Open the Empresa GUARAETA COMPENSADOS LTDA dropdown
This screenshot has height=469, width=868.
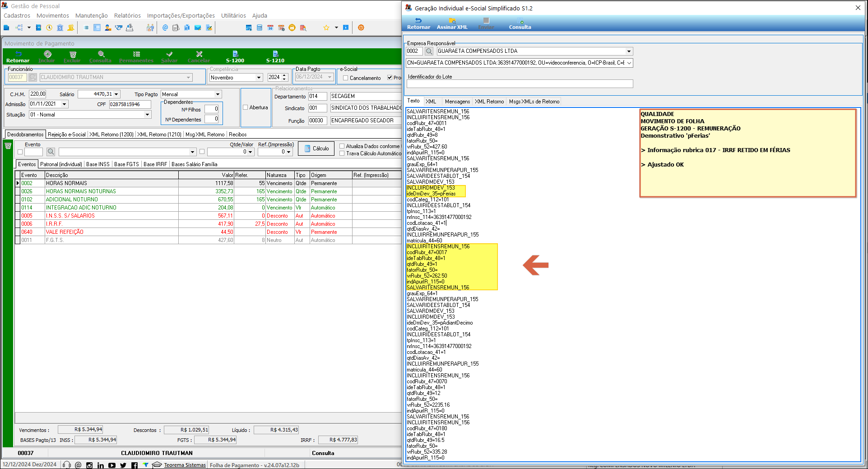(x=629, y=51)
